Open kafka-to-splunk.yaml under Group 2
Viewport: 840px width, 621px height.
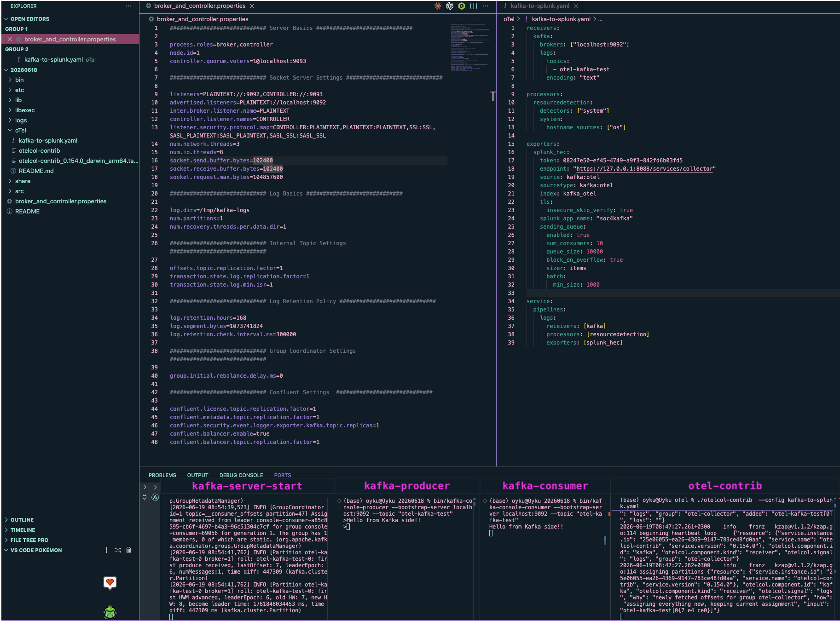53,59
